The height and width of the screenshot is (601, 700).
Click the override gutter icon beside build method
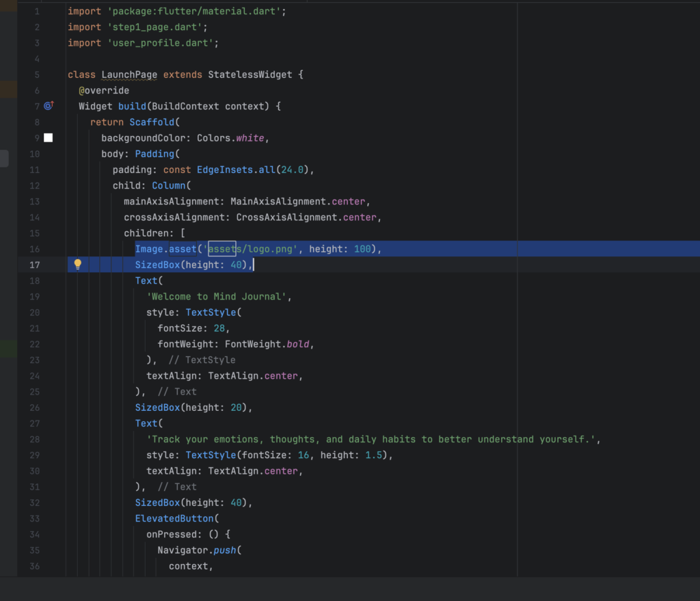click(x=49, y=106)
